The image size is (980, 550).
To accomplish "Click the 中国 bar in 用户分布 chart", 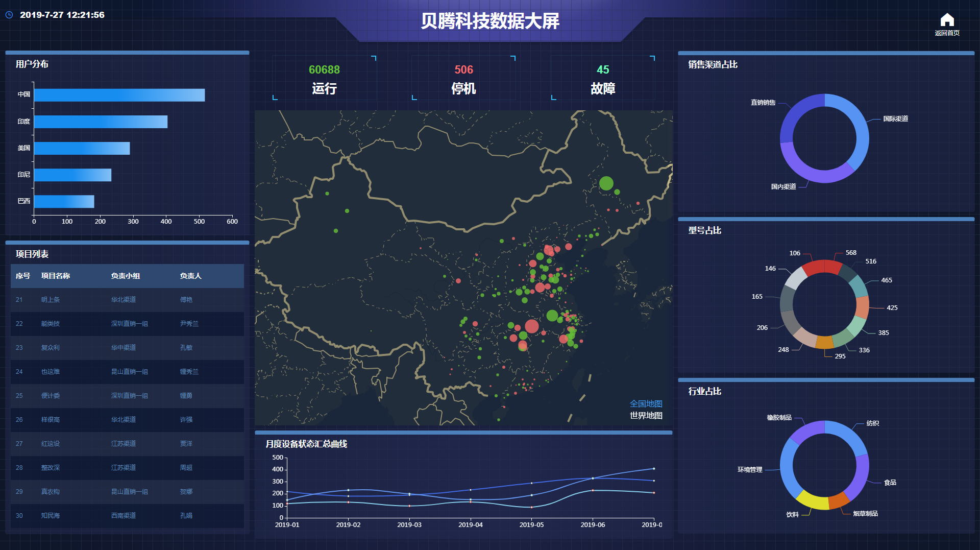I will (119, 95).
